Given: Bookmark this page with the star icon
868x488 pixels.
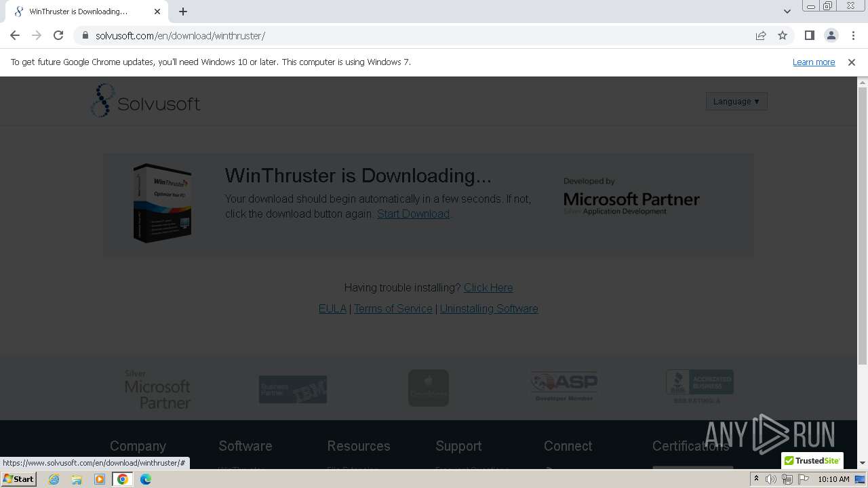Looking at the screenshot, I should [783, 35].
